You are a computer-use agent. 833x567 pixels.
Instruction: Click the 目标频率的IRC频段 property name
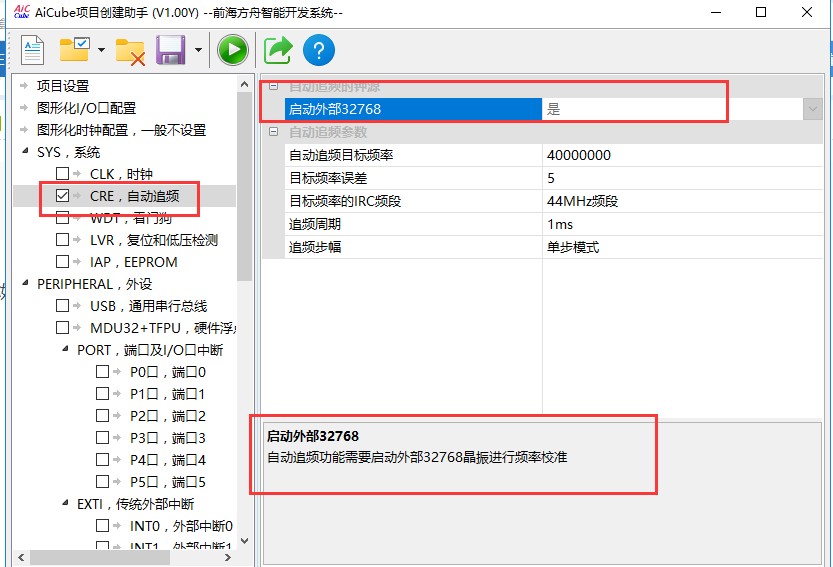click(x=345, y=201)
